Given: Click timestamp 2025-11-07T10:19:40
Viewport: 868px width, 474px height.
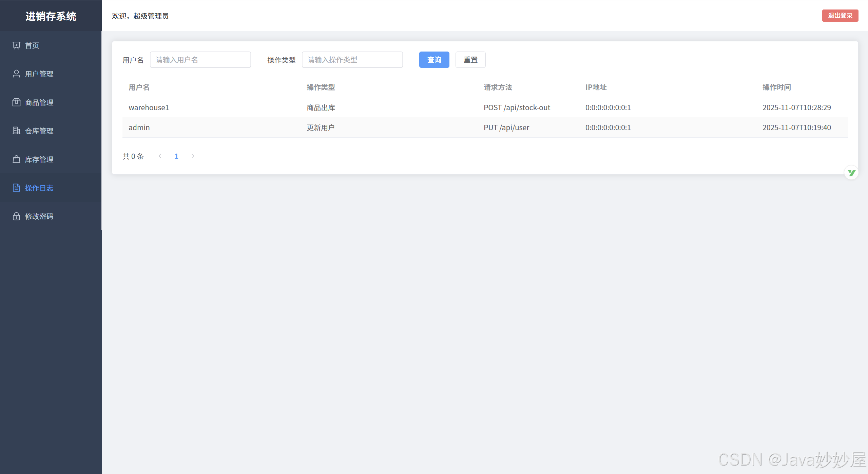Looking at the screenshot, I should [x=797, y=127].
